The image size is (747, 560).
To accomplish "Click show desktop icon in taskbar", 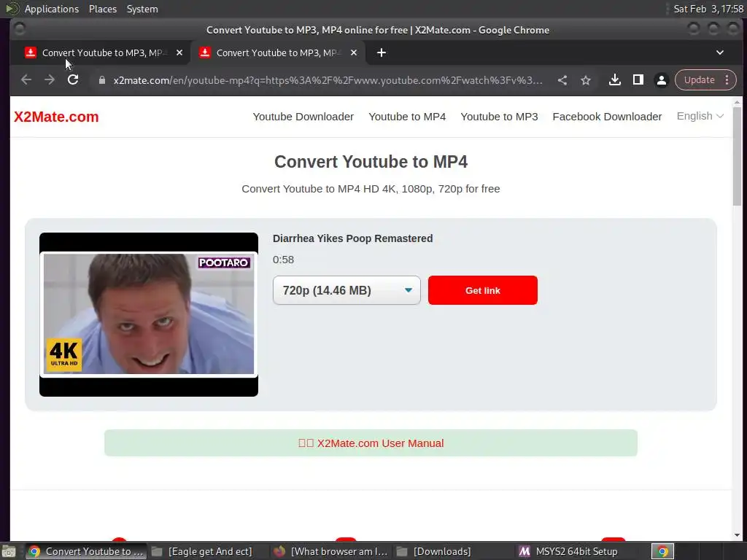I will (9, 551).
